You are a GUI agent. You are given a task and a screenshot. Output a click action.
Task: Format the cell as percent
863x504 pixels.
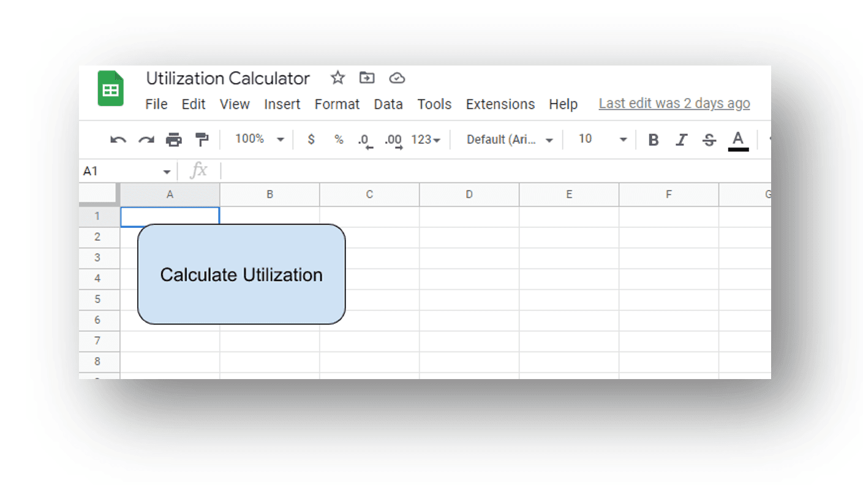pos(339,140)
